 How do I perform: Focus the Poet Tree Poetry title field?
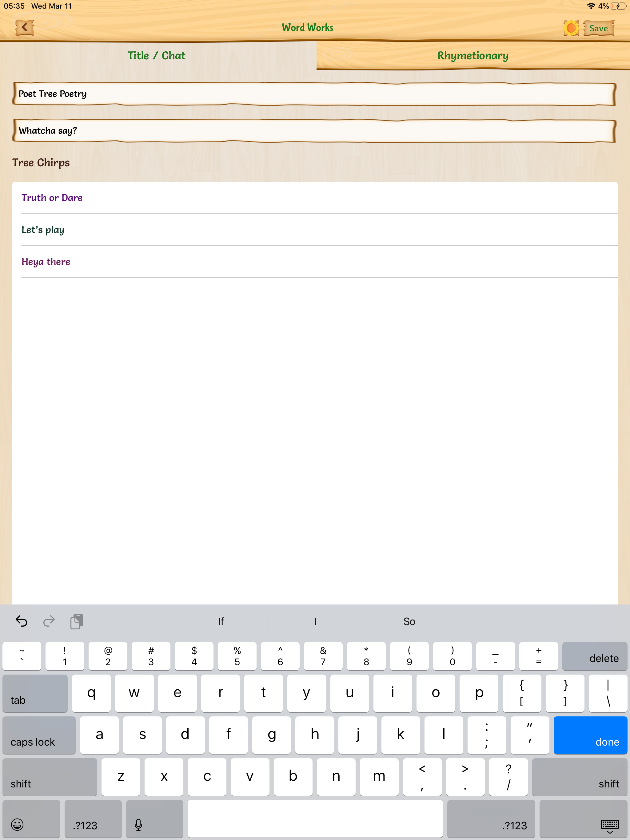tap(314, 94)
